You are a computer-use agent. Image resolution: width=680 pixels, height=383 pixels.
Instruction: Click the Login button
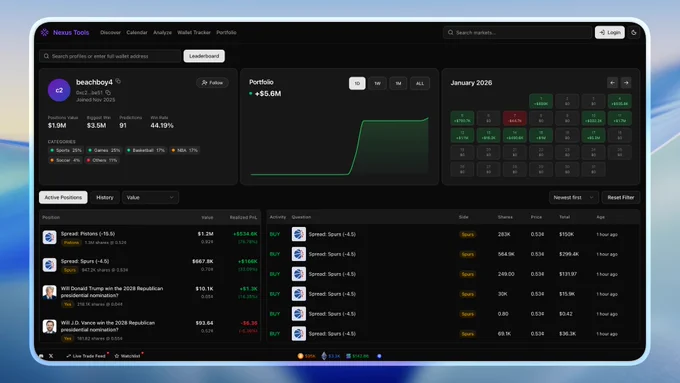click(610, 33)
